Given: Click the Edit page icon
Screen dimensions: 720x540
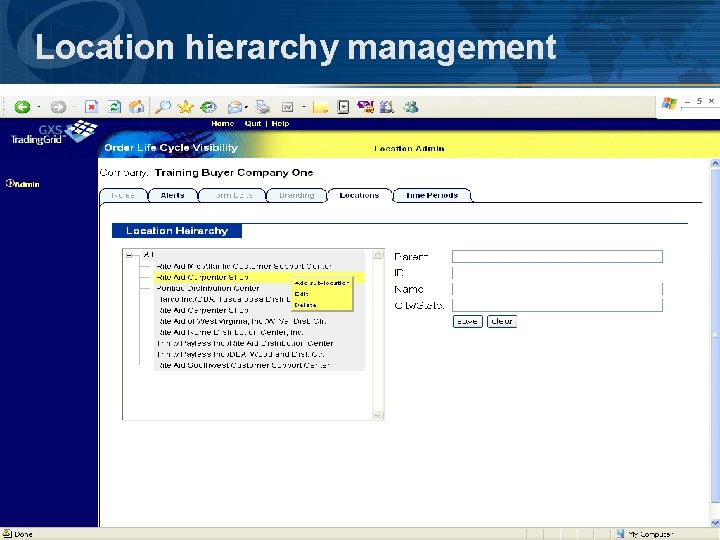Looking at the screenshot, I should (x=287, y=107).
